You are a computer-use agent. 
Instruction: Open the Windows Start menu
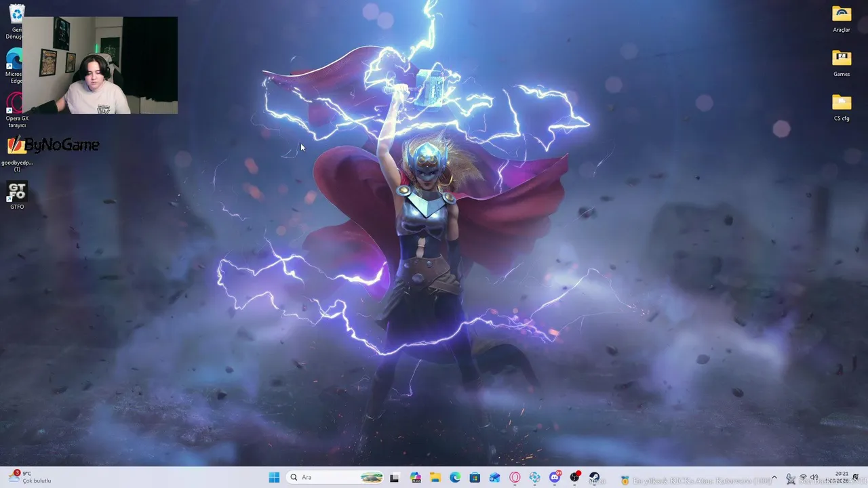274,477
